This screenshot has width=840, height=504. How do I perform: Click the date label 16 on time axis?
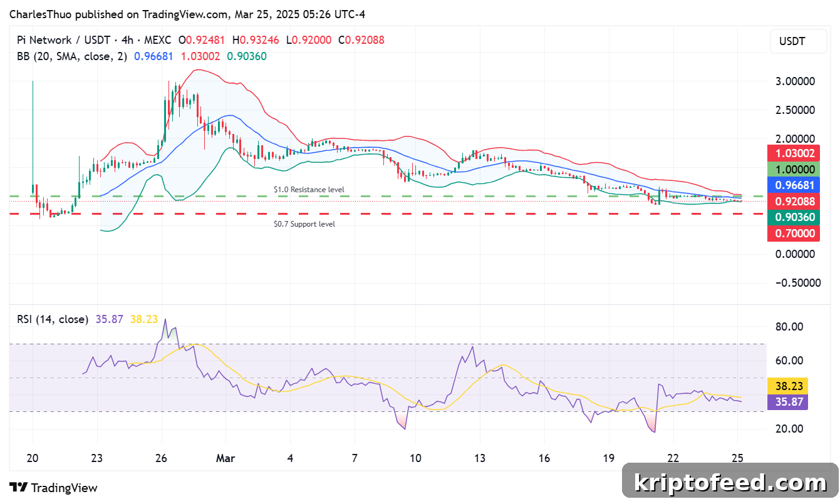544,458
